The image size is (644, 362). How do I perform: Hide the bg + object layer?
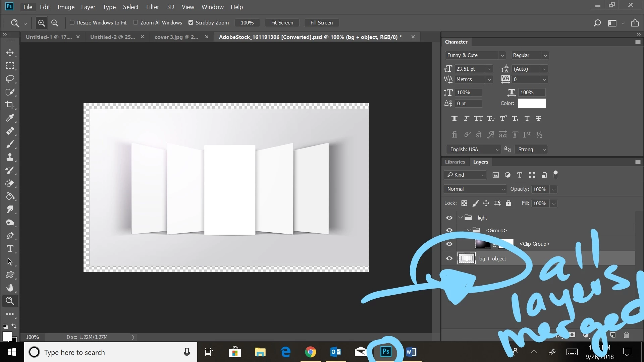(x=449, y=258)
